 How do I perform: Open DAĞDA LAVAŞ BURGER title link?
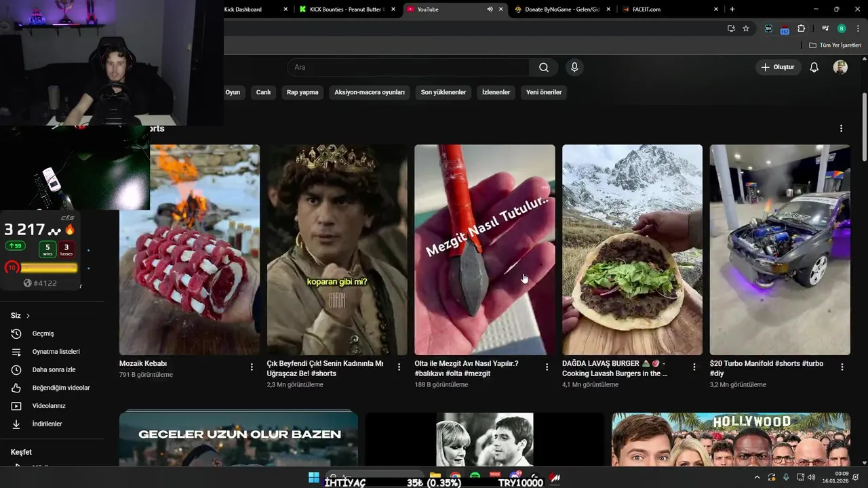[x=614, y=368]
